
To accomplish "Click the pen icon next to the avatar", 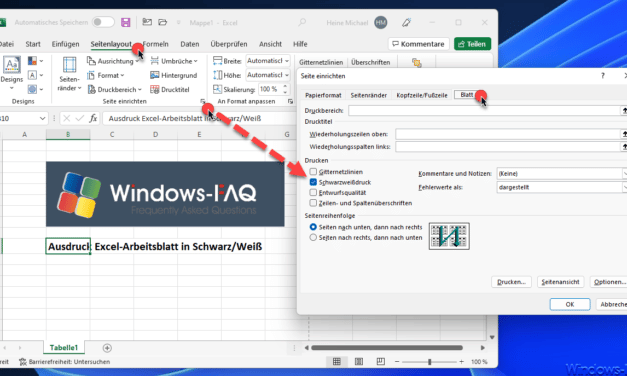I will click(407, 22).
